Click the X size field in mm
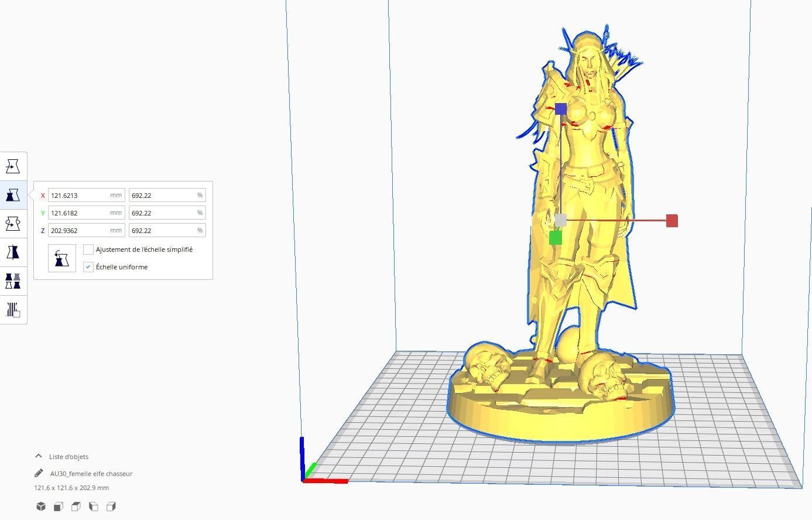Viewport: 812px width, 520px height. click(87, 196)
